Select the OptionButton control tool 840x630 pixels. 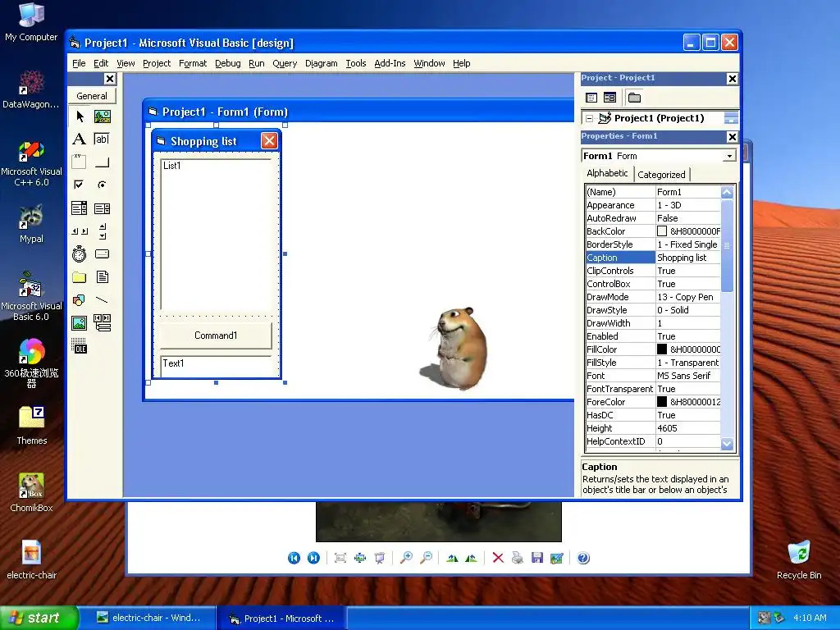click(x=102, y=185)
